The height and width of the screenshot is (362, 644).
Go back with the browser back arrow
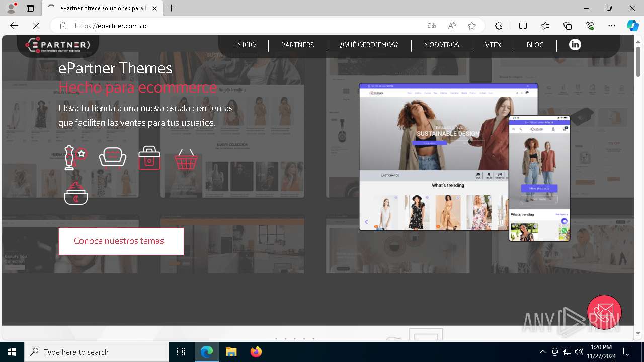coord(14,26)
